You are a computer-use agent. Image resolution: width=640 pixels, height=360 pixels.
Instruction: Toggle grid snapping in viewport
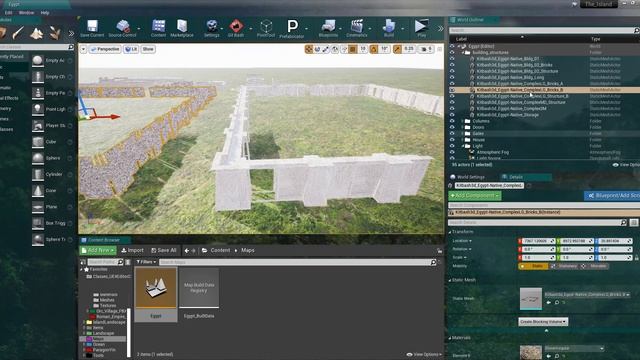point(353,49)
